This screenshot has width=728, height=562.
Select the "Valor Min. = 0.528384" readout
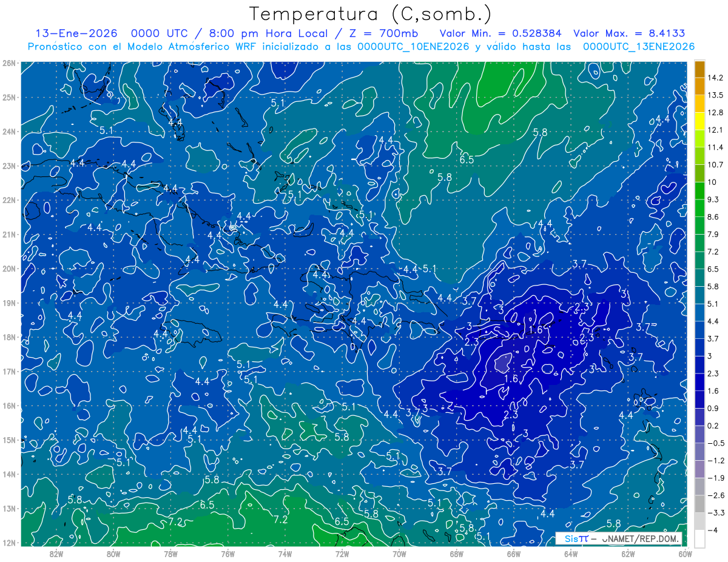click(500, 33)
